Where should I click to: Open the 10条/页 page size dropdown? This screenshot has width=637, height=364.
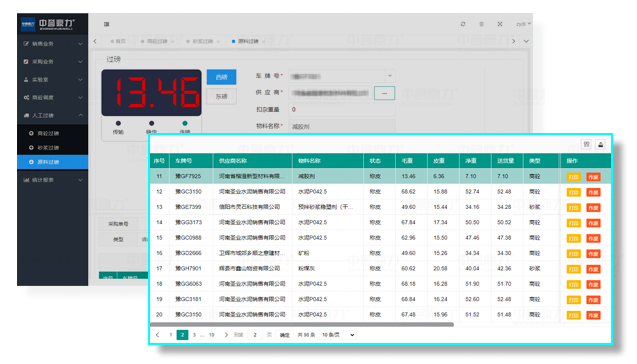[338, 335]
